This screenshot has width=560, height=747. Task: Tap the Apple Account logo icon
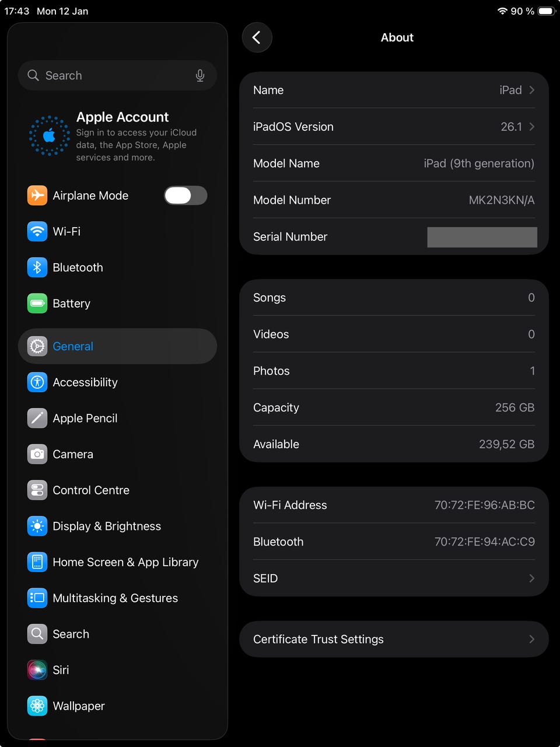click(x=49, y=136)
